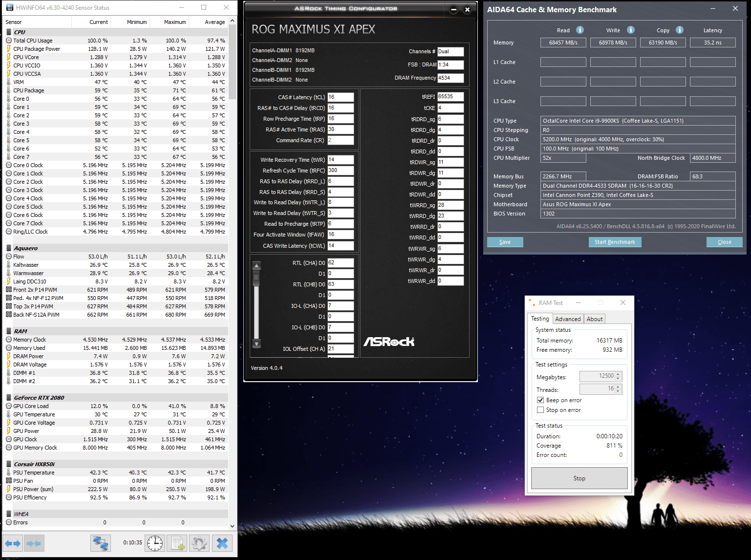
Task: Open the About tab in RAM Test
Action: [595, 319]
